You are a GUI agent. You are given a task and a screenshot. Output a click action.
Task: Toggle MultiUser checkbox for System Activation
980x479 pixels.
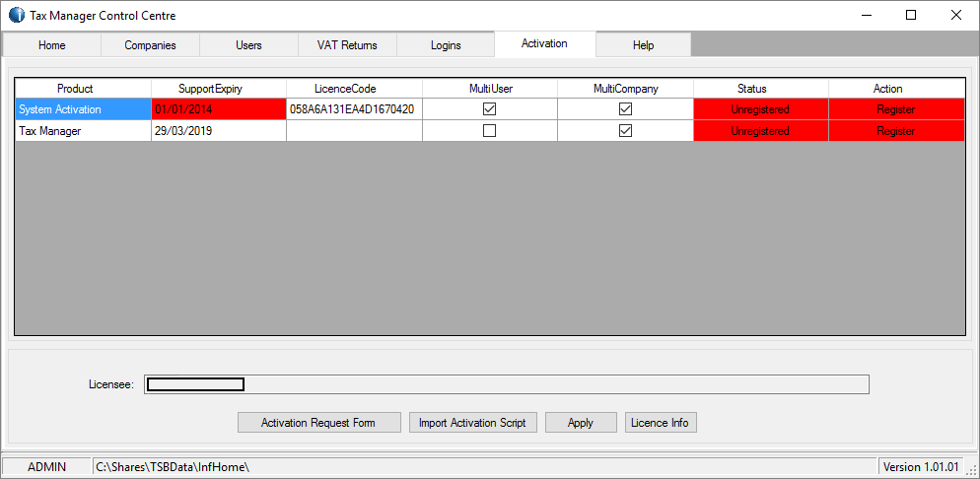point(489,109)
